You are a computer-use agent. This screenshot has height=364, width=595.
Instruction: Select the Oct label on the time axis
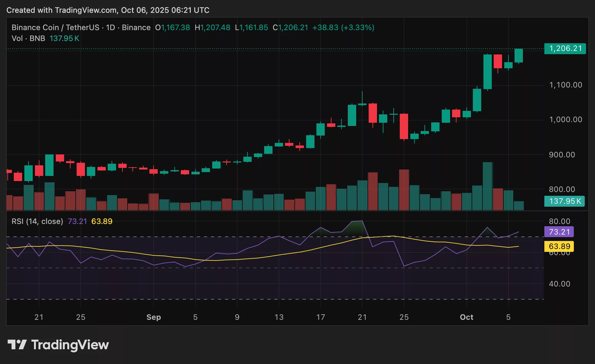coord(466,317)
